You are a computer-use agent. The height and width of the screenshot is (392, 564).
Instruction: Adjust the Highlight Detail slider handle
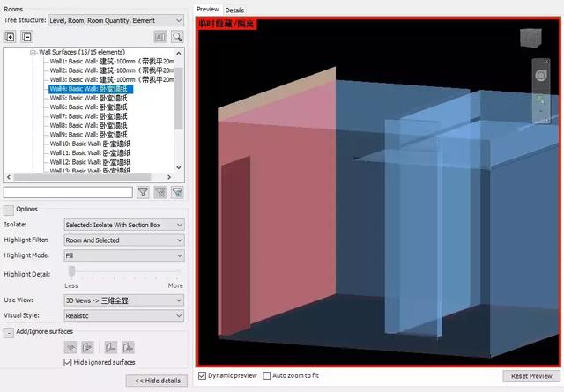coord(72,271)
